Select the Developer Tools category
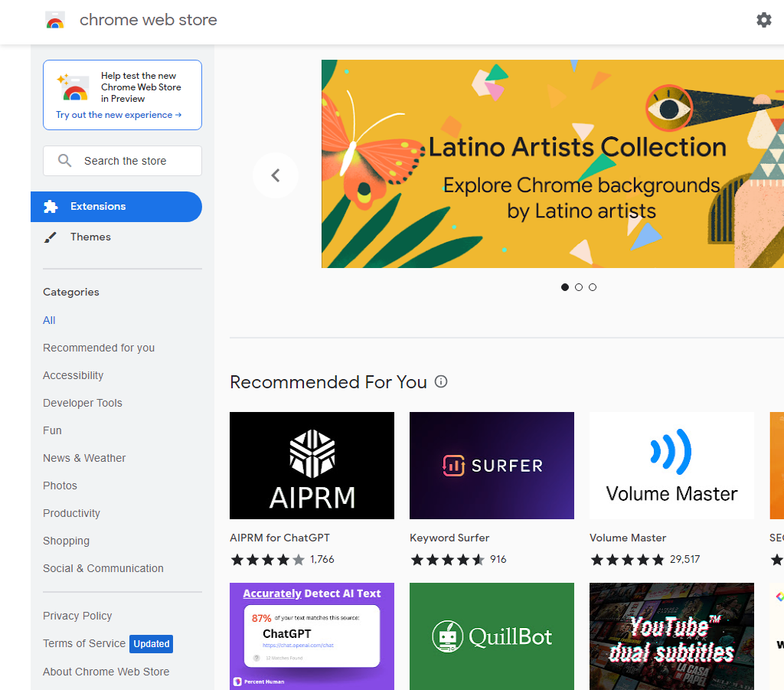The width and height of the screenshot is (784, 690). coord(83,403)
